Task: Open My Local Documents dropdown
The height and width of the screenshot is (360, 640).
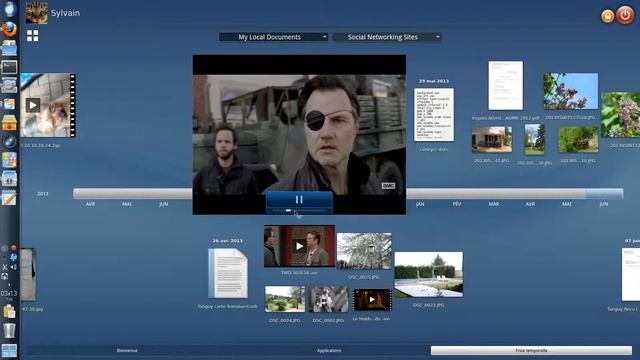Action: point(273,37)
